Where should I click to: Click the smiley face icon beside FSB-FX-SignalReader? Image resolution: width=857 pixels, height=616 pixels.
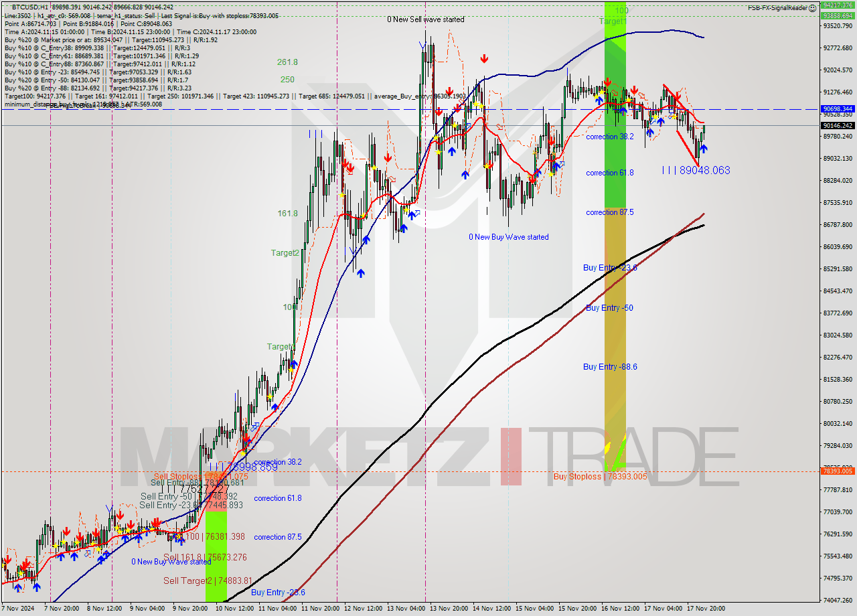tap(811, 8)
